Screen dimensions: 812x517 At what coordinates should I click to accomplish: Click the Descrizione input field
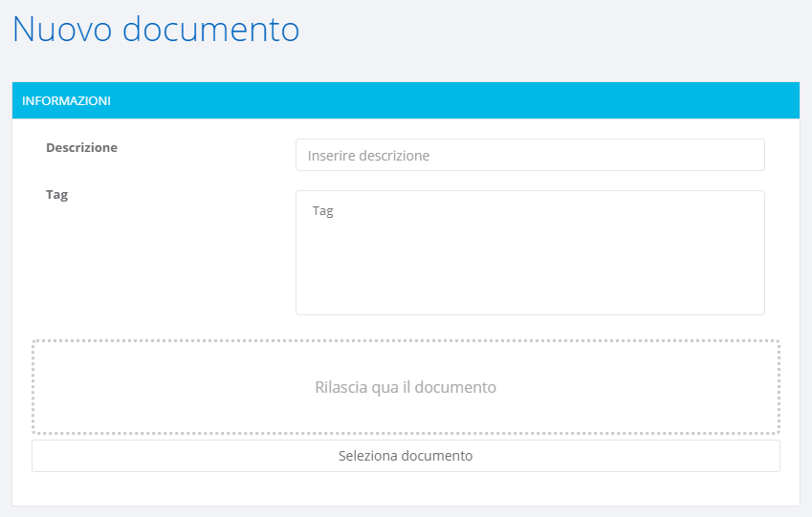coord(530,155)
